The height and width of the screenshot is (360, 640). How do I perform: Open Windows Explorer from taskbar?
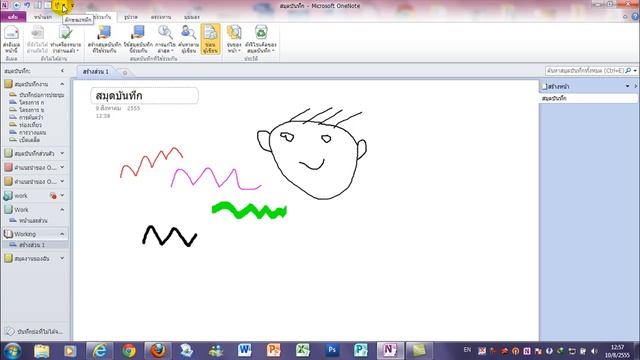[x=41, y=351]
